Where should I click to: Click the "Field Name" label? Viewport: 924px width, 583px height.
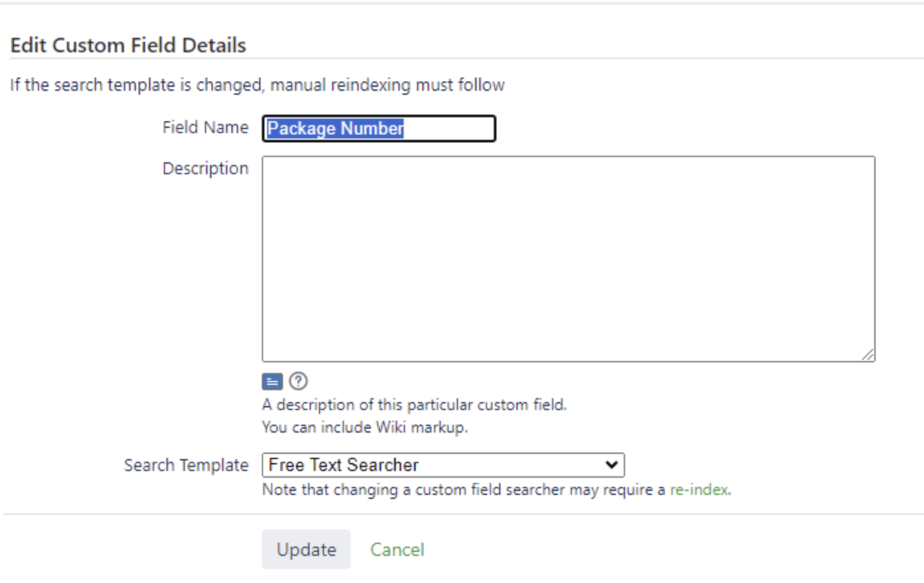[205, 127]
